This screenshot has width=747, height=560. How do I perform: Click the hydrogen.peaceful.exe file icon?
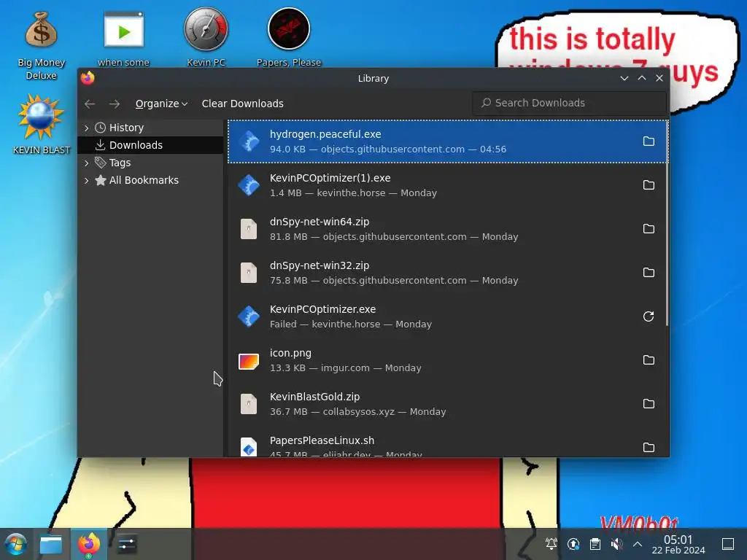[x=249, y=141]
